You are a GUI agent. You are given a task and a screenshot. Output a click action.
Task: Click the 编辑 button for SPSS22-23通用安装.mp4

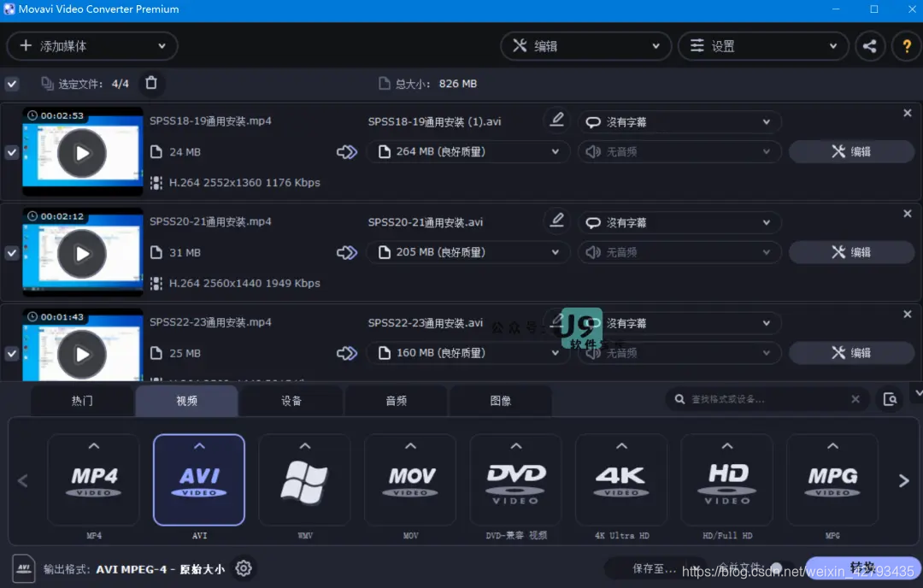click(851, 353)
